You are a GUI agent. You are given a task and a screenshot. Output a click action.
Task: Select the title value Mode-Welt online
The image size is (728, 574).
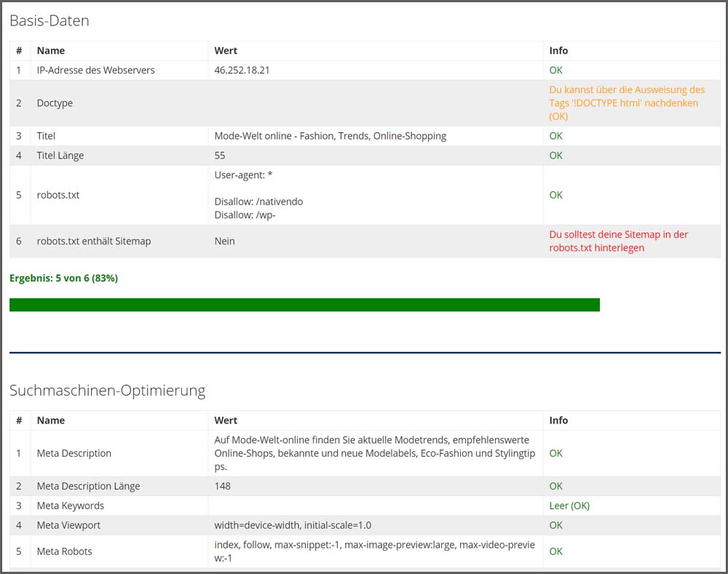coord(330,136)
